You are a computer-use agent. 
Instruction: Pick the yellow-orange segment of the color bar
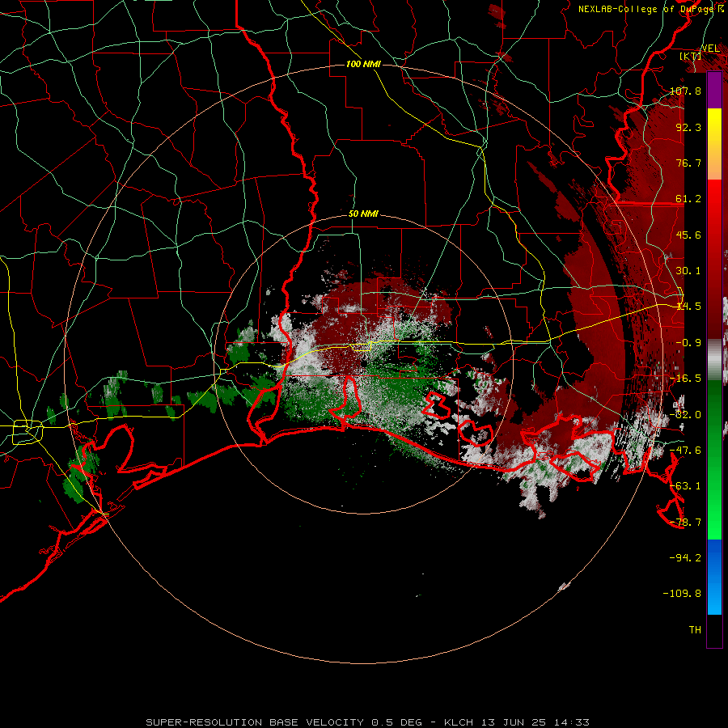click(714, 144)
